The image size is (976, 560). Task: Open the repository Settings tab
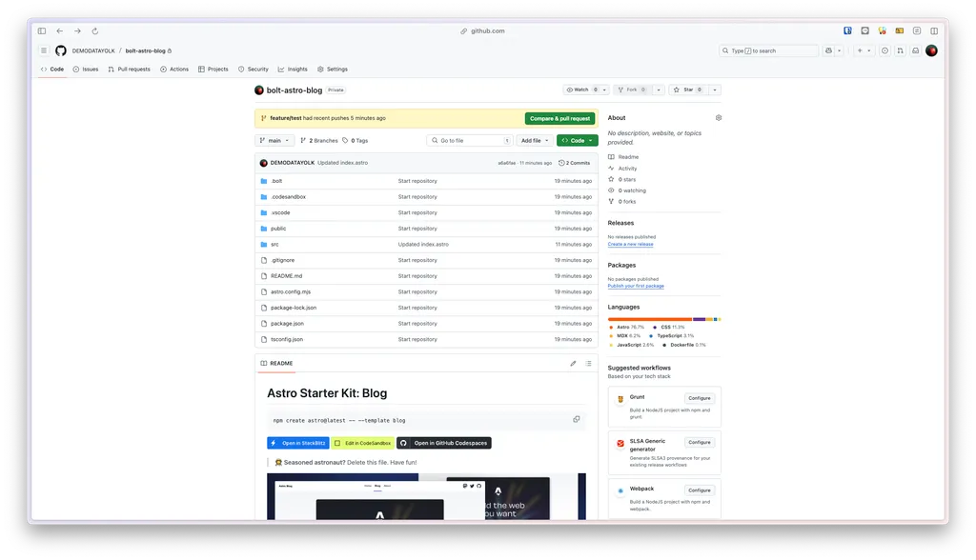(333, 70)
